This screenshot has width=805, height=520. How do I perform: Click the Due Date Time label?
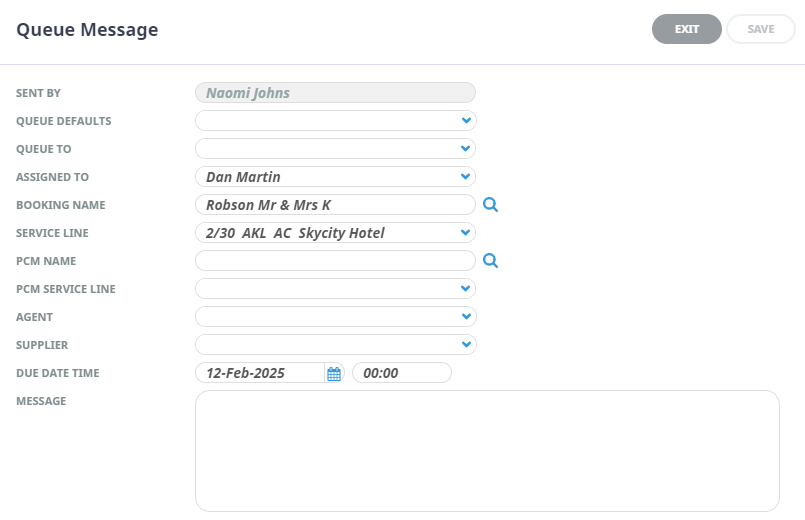(58, 373)
